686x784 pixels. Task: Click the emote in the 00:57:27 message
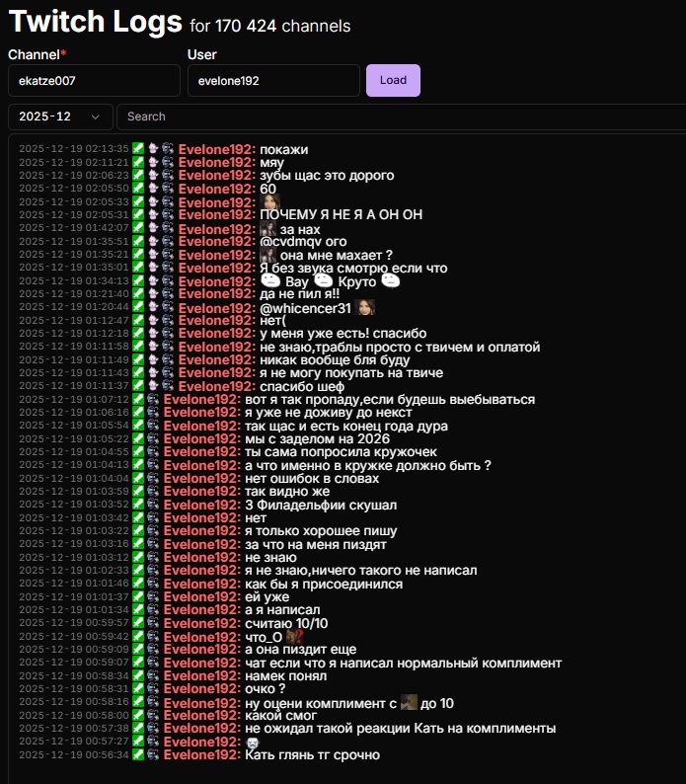pyautogui.click(x=253, y=742)
